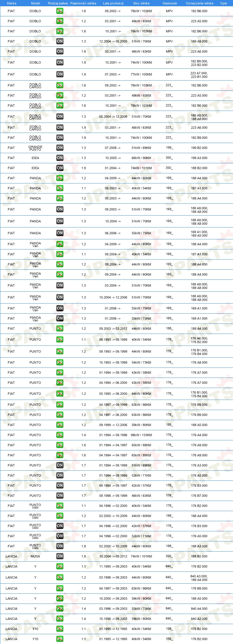Image resolution: width=233 pixels, height=644 pixels.
Task: Click the 10.2004 -> 09.2012 production years cell
Action: [x=113, y=556]
